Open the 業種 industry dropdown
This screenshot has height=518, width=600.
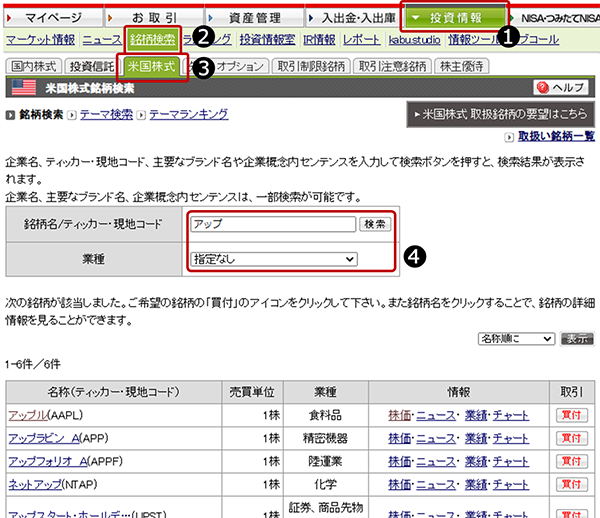tap(274, 259)
